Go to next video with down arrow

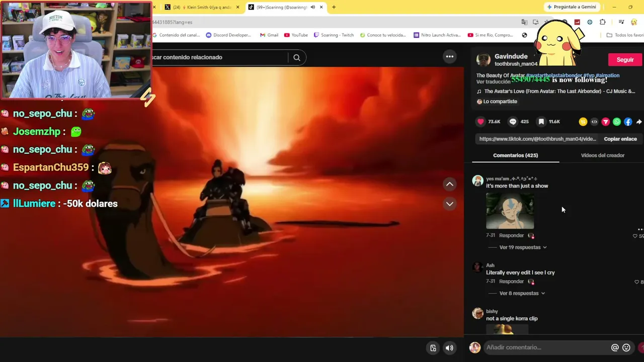[450, 204]
